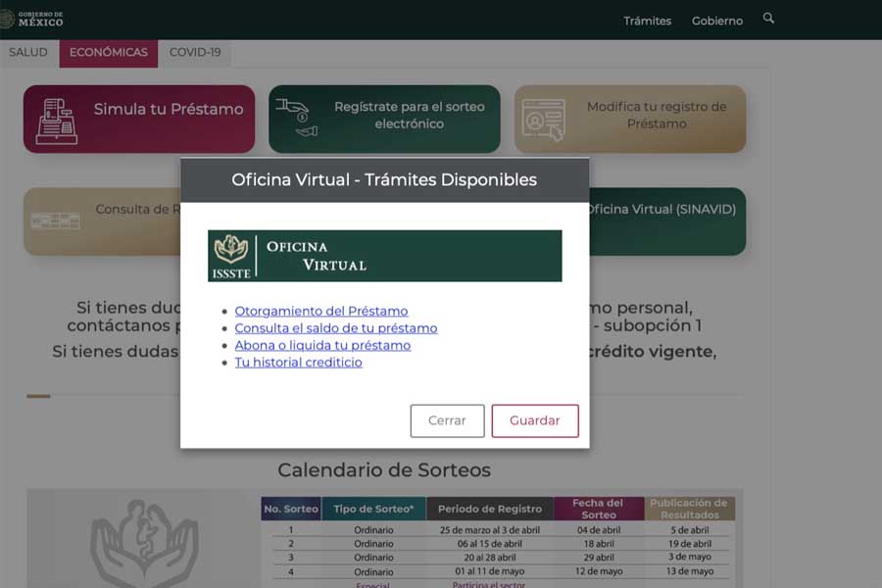Click the ISSSTE Oficina Virtual banner

pyautogui.click(x=385, y=256)
